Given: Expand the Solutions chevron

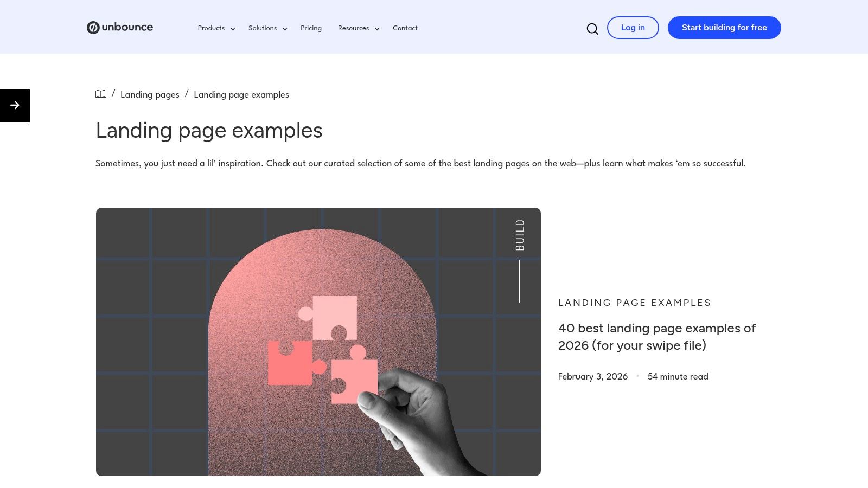Looking at the screenshot, I should click(x=285, y=29).
